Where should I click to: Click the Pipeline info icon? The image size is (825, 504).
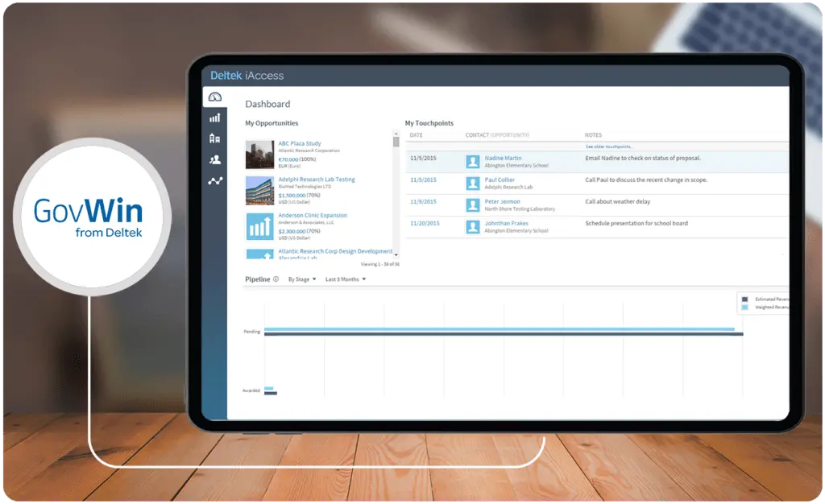[x=276, y=279]
